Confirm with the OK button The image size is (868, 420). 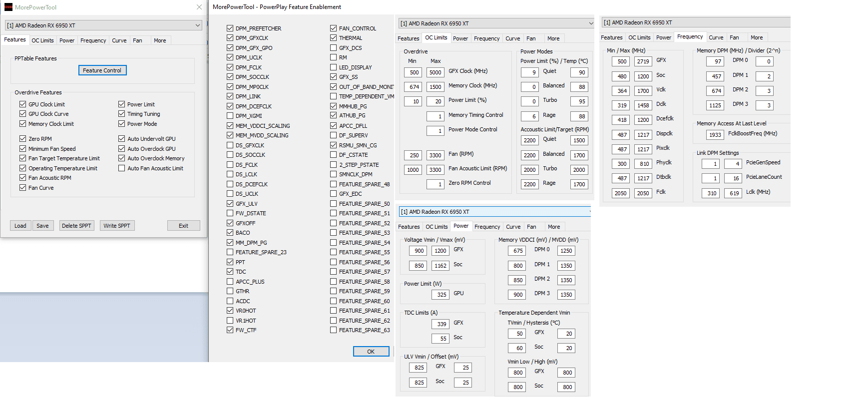coord(371,352)
